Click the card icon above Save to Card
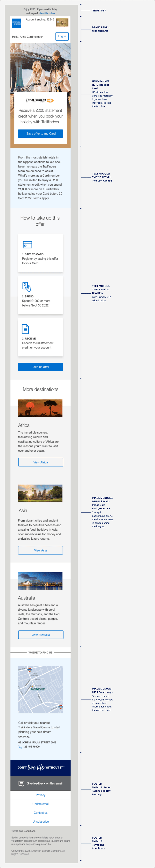The height and width of the screenshot is (868, 155). pos(27,245)
